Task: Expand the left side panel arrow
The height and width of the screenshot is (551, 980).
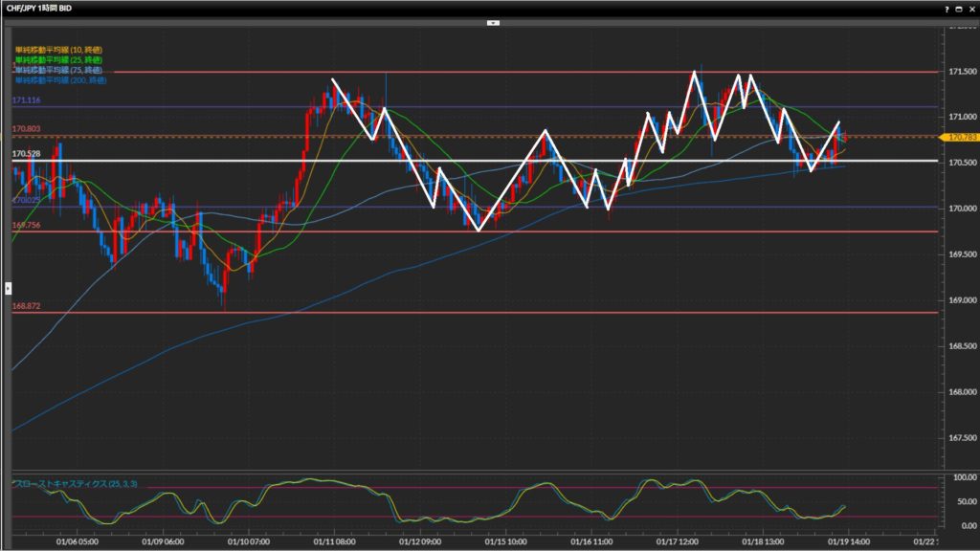Action: (8, 287)
